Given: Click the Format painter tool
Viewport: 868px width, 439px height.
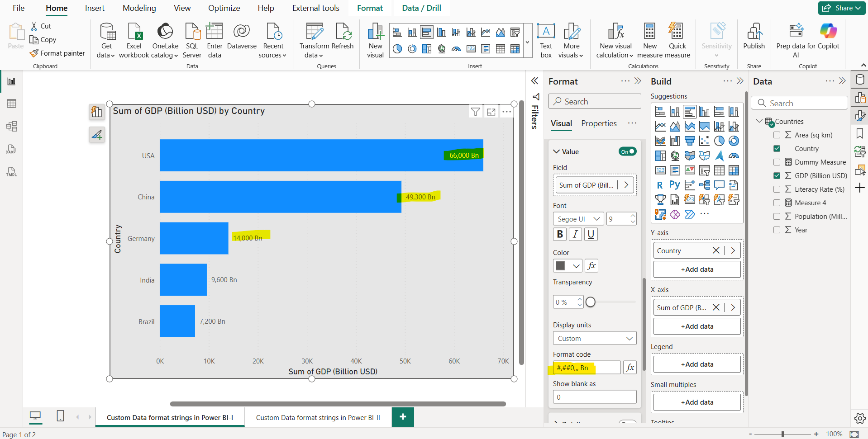Looking at the screenshot, I should point(57,53).
